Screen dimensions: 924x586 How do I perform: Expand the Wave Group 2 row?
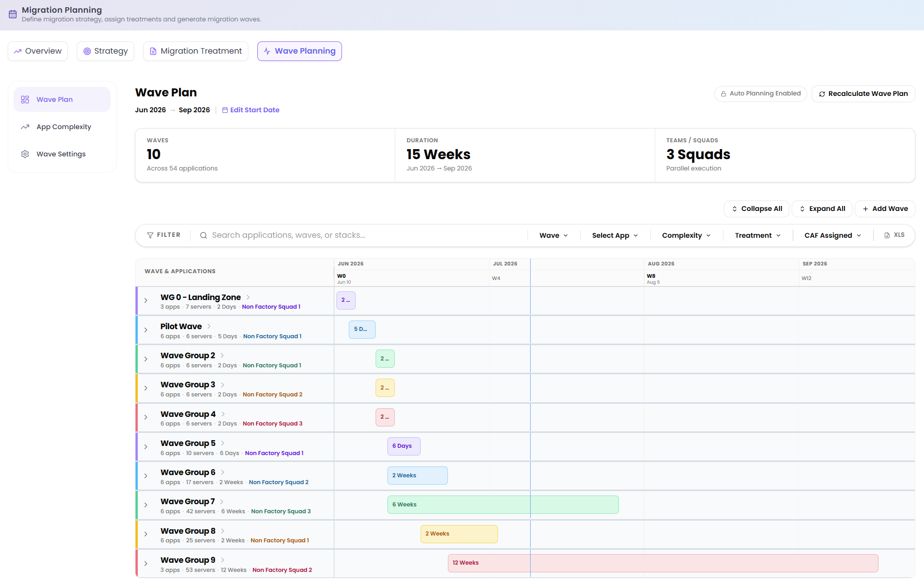pyautogui.click(x=146, y=359)
